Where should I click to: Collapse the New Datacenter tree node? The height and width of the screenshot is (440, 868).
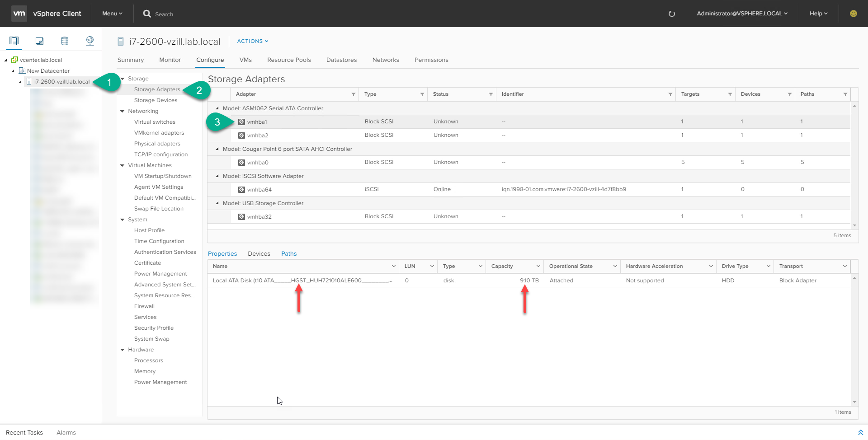(x=13, y=71)
